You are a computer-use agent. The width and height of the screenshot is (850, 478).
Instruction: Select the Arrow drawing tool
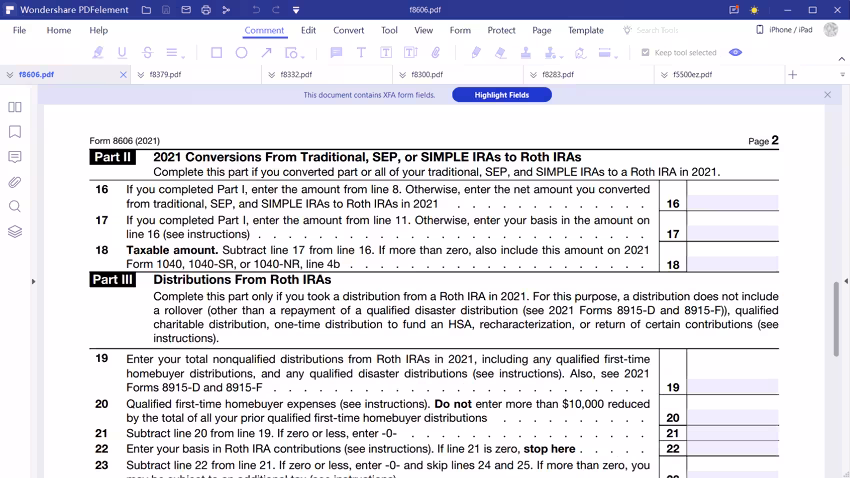coord(266,53)
